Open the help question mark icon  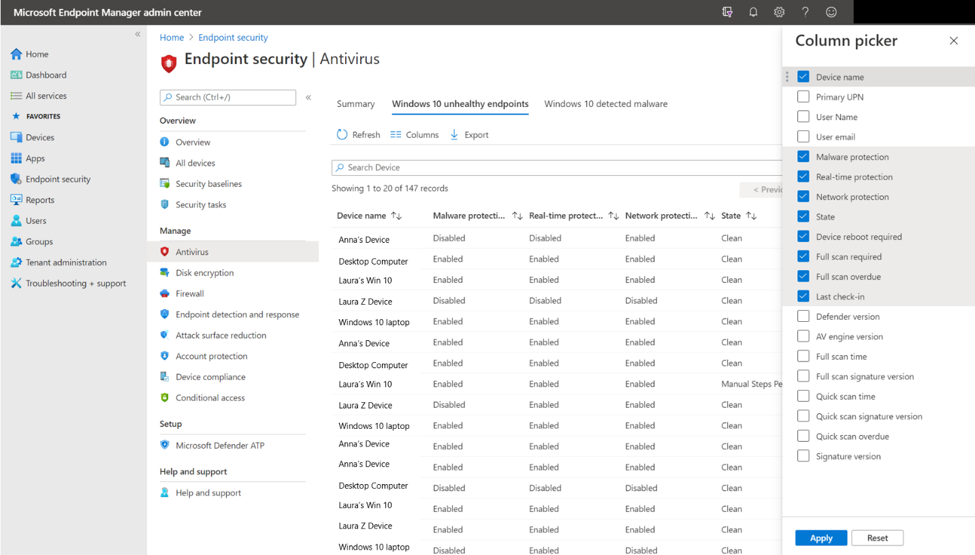(x=805, y=12)
